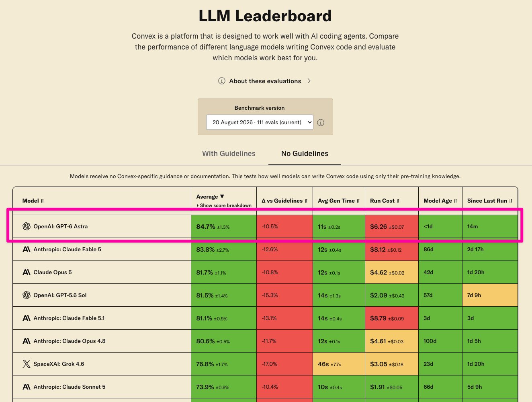The image size is (532, 402).
Task: Click the Claude Opus 5 model name
Action: (x=53, y=272)
